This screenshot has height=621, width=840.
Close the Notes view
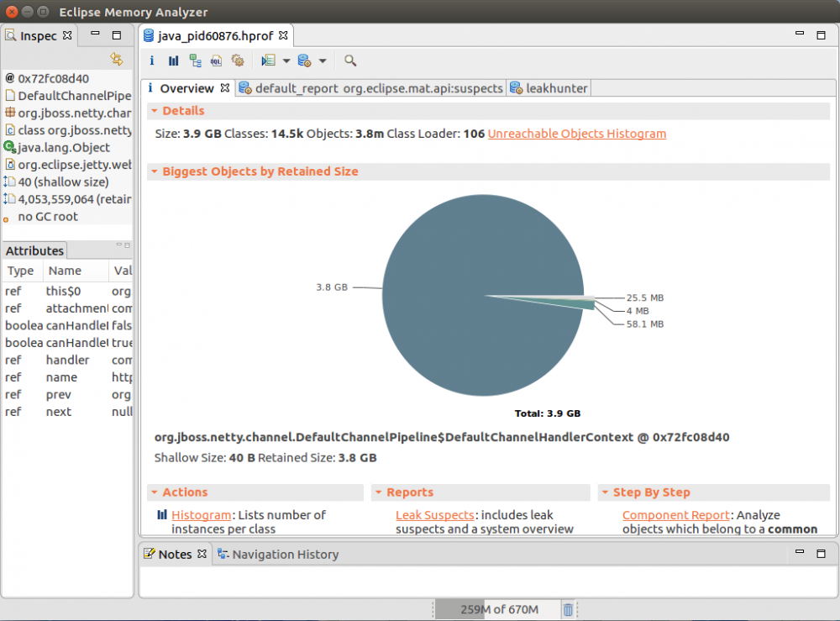pos(202,554)
